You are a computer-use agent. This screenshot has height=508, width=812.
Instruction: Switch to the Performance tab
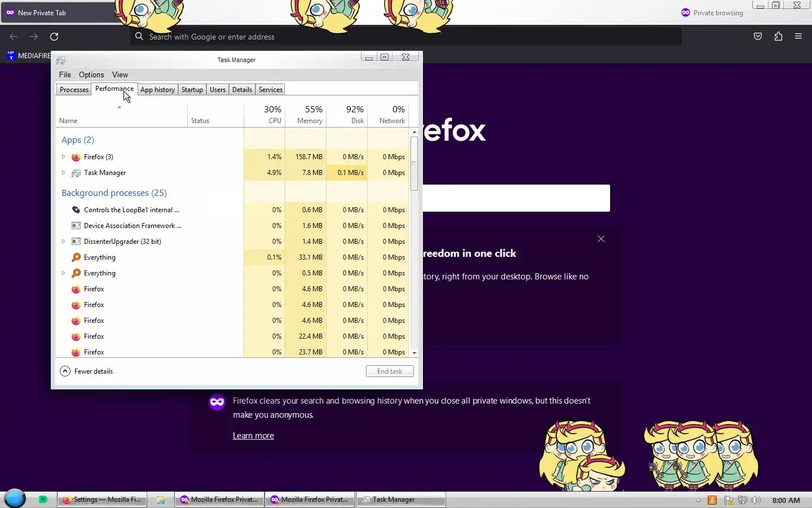point(114,89)
